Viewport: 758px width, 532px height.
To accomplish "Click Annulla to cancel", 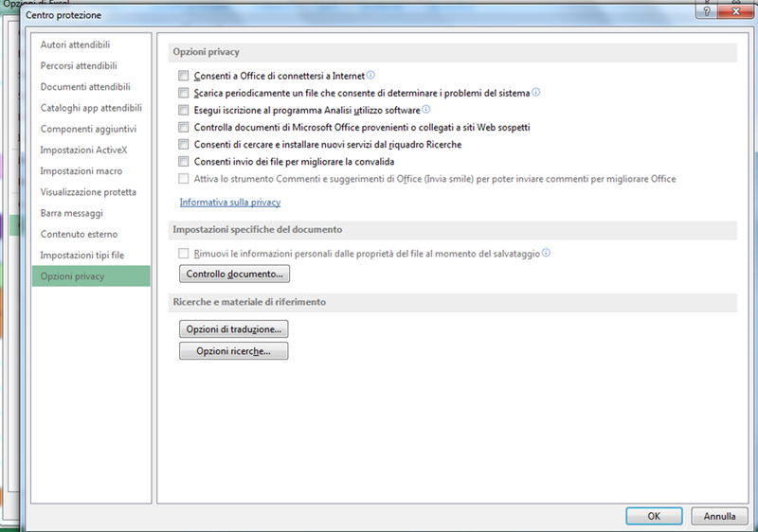I will click(719, 516).
